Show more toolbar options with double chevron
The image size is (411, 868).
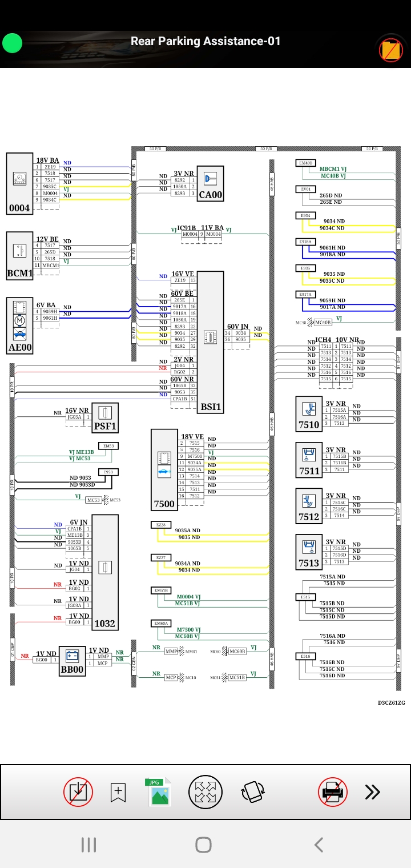(x=373, y=792)
